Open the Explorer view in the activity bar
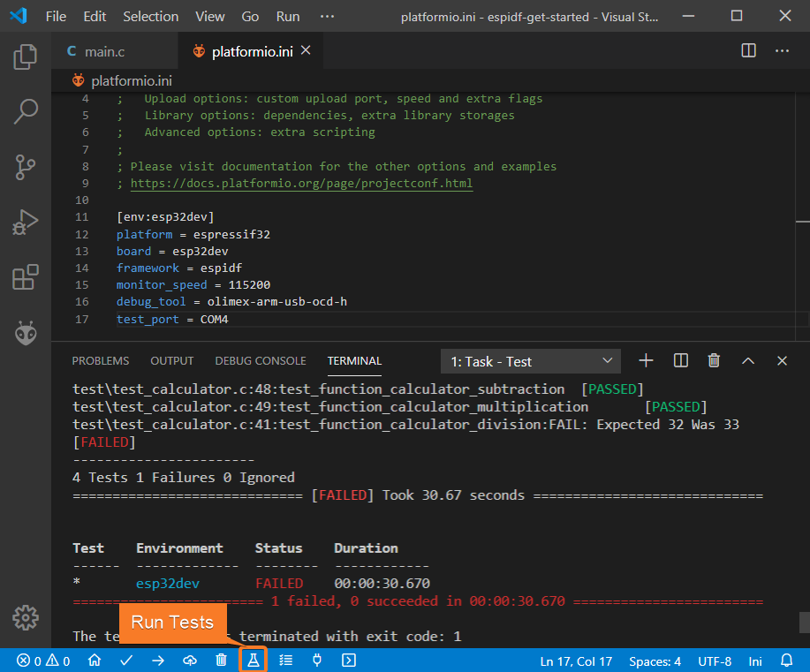Screen dimensions: 810x672 click(26, 57)
